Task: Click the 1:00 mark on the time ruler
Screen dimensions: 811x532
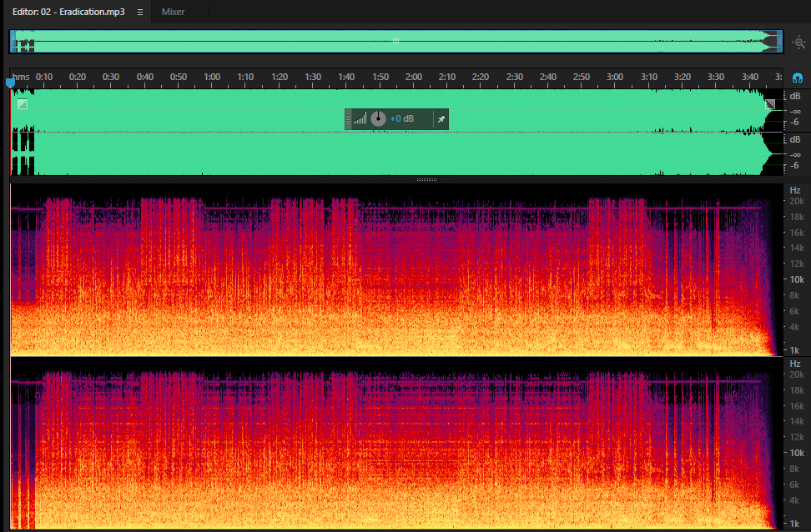Action: pyautogui.click(x=212, y=77)
